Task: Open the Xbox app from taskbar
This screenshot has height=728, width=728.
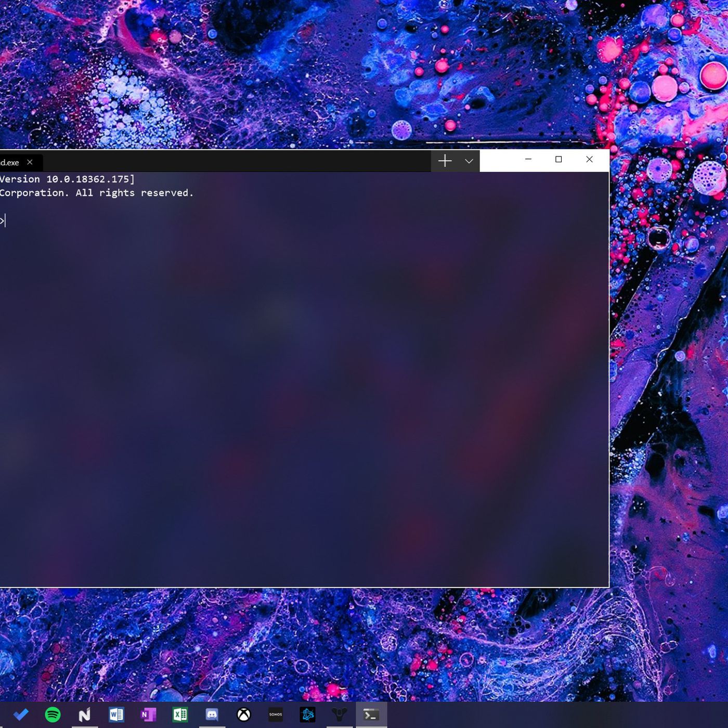Action: pos(244,714)
